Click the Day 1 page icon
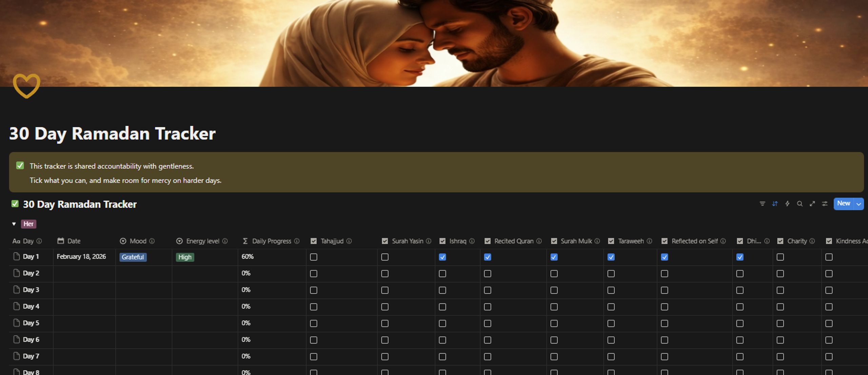868x375 pixels. (16, 256)
